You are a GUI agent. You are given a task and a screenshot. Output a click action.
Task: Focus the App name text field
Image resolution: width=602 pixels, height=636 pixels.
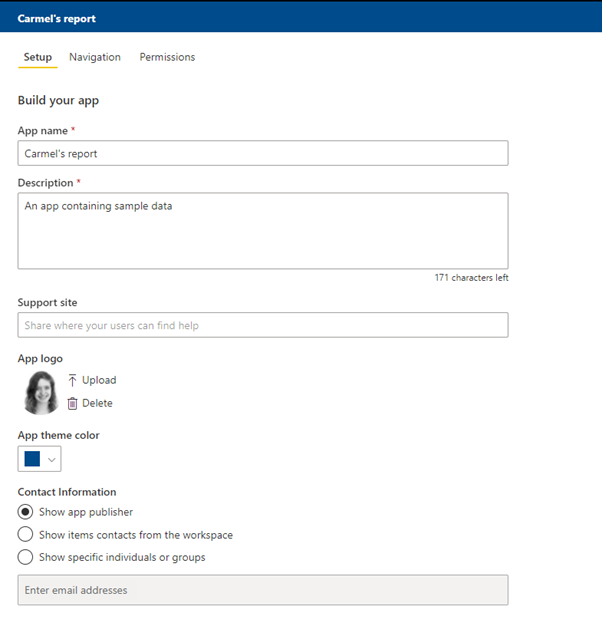pyautogui.click(x=262, y=153)
